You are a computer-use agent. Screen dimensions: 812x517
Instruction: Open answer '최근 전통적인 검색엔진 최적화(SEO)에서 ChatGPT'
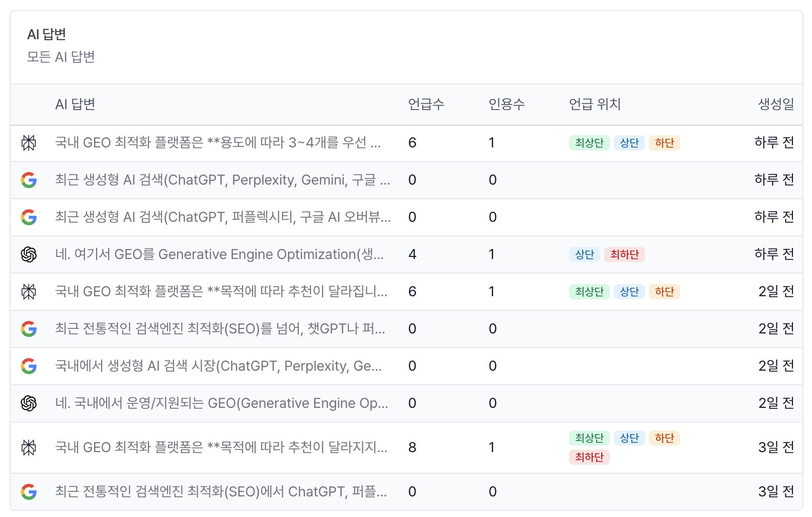click(x=221, y=492)
